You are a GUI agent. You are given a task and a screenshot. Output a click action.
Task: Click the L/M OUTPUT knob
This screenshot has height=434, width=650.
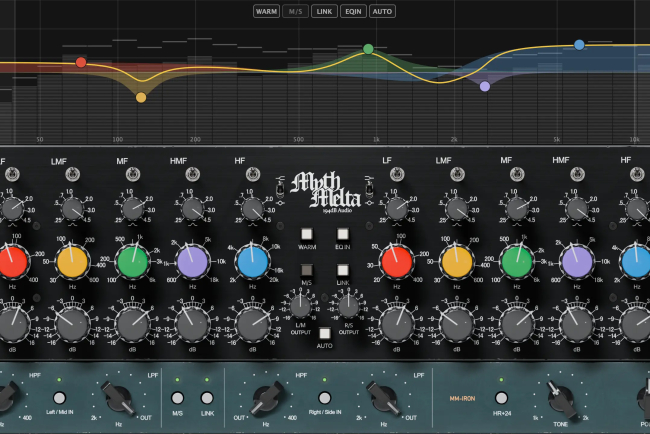[x=301, y=307]
